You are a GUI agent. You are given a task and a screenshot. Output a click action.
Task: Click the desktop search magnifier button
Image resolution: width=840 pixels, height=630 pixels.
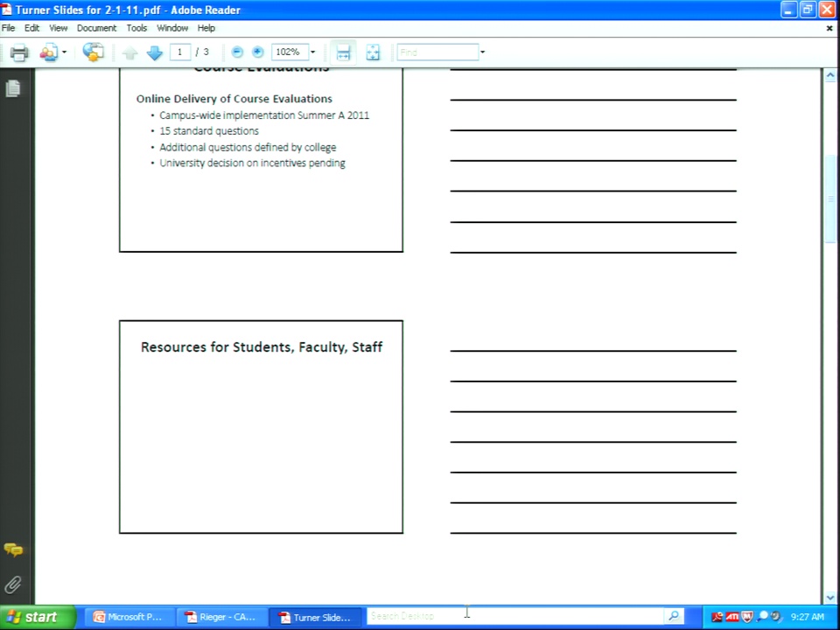coord(674,616)
